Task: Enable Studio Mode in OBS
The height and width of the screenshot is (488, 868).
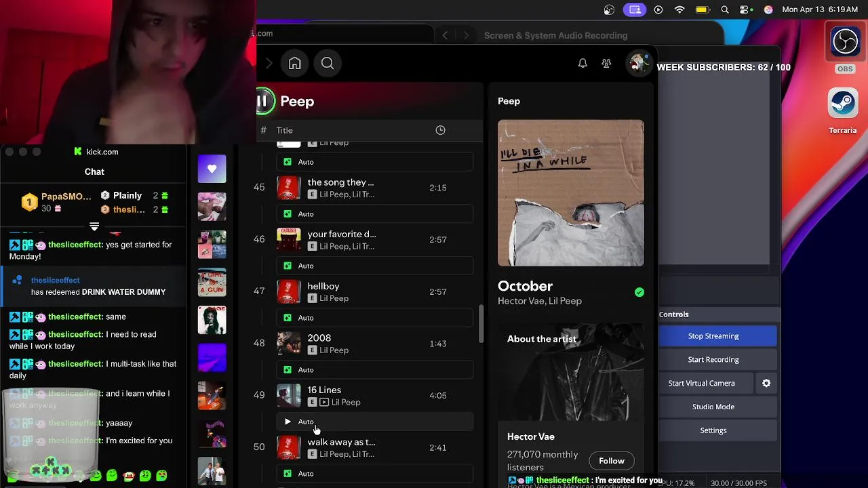Action: 713,407
